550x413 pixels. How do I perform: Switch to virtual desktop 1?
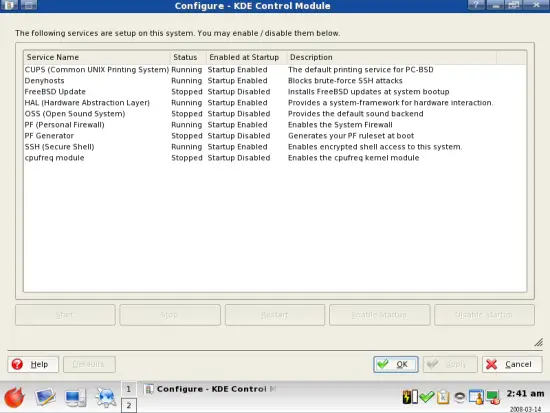[x=129, y=389]
